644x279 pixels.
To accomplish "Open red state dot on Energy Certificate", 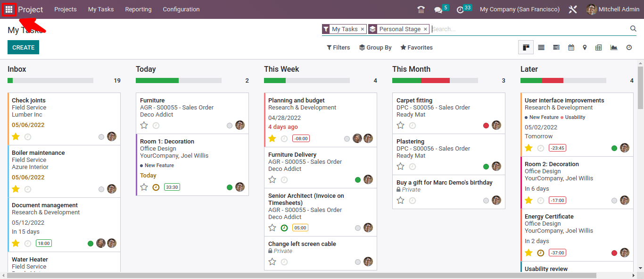I will coord(614,253).
